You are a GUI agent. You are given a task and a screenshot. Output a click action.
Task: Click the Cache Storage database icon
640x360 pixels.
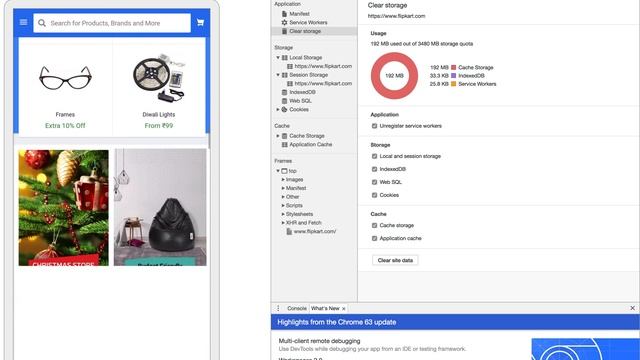tap(284, 136)
